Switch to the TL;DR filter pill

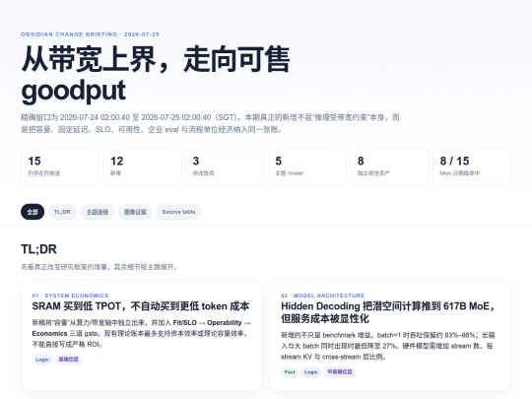coord(62,212)
